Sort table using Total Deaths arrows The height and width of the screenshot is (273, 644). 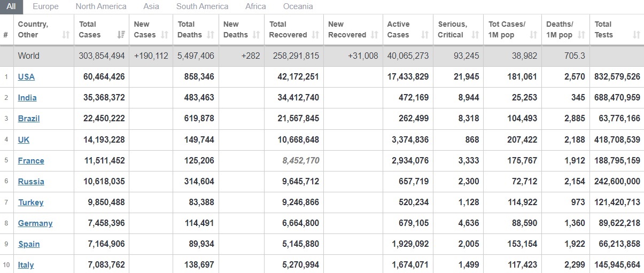pyautogui.click(x=211, y=35)
